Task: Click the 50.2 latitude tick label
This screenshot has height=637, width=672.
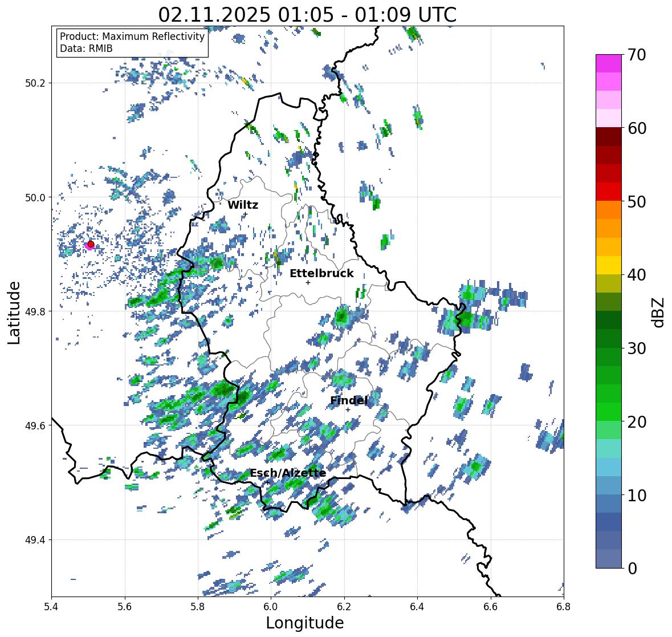Action: click(x=35, y=83)
